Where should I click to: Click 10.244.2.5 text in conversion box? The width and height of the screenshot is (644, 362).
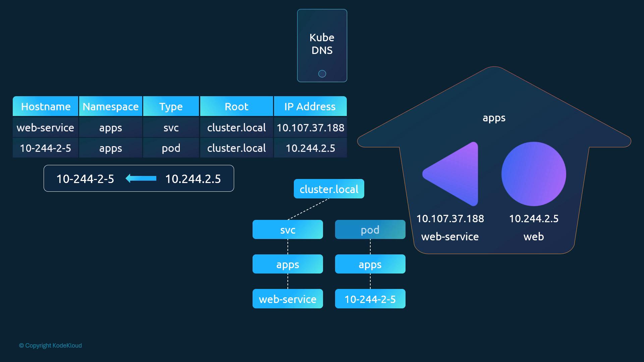pyautogui.click(x=193, y=179)
